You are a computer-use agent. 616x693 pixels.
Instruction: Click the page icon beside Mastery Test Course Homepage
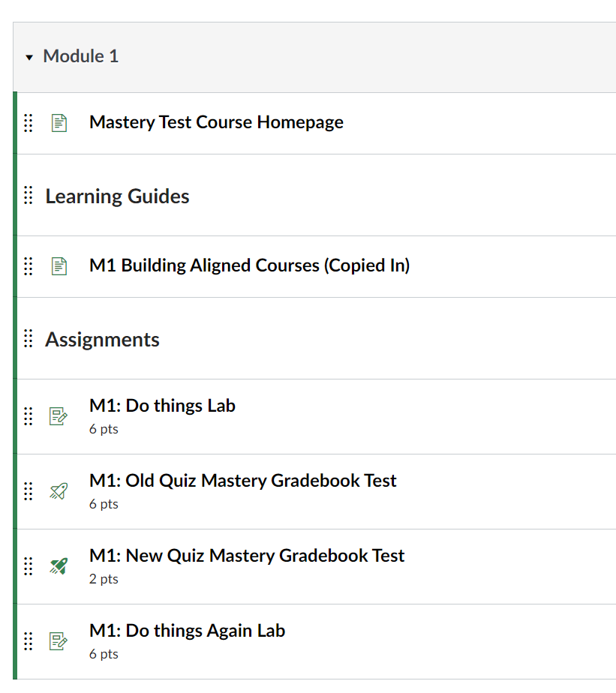coord(59,122)
